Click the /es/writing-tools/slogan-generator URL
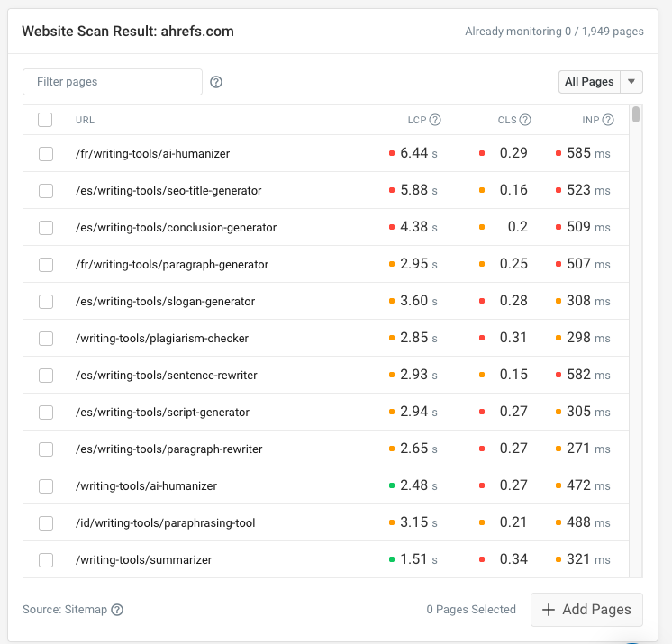This screenshot has height=644, width=672. (165, 301)
